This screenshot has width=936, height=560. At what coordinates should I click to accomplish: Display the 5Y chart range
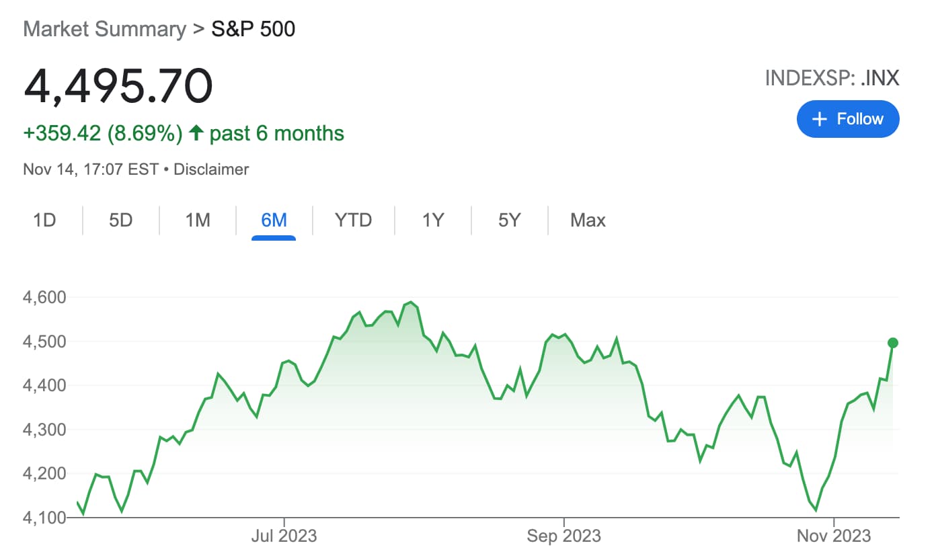510,221
